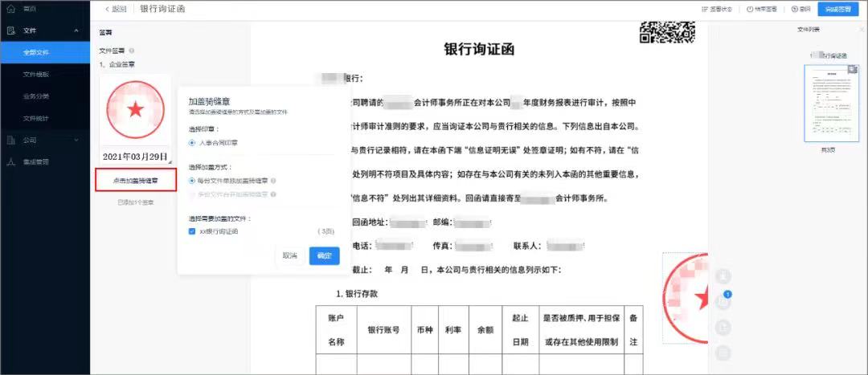Click the 查看状态 icon in top toolbar
This screenshot has width=868, height=375.
coord(703,9)
